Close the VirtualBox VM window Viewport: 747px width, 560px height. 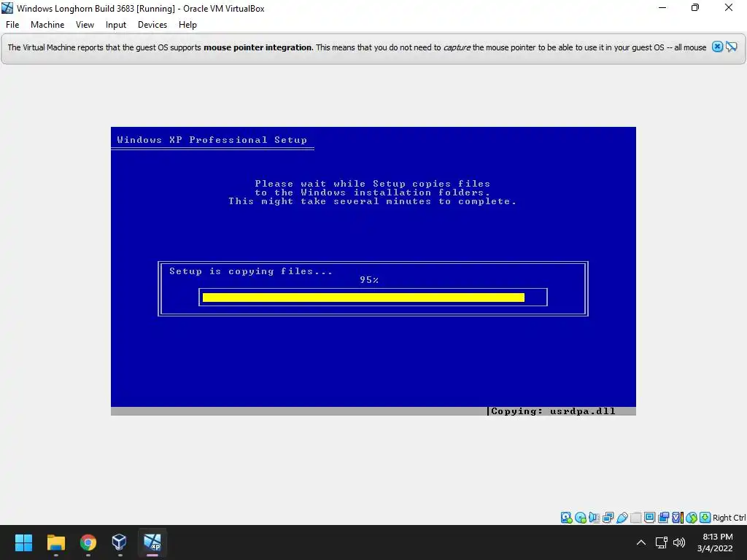(x=729, y=7)
